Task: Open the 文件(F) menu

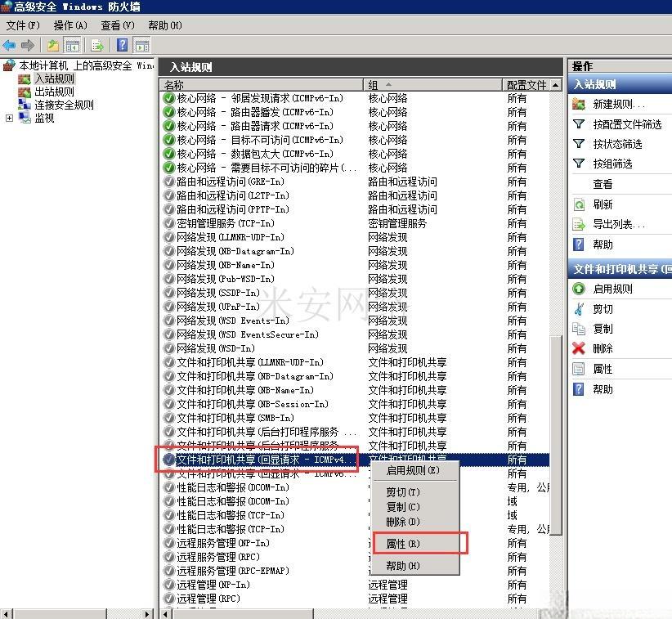Action: (23, 25)
